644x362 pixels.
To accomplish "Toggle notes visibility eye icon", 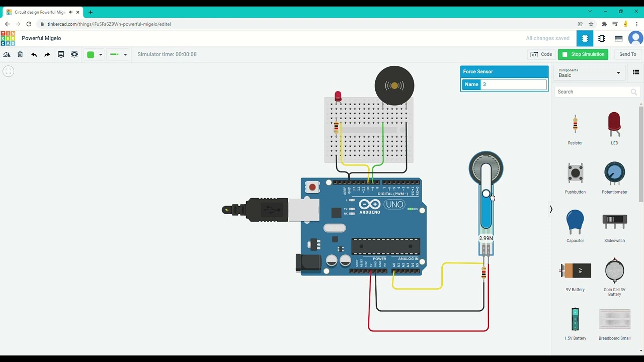I will coord(74,54).
